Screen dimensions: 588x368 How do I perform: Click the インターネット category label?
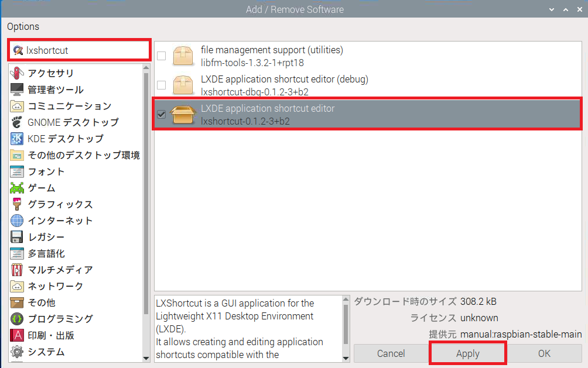pos(60,221)
